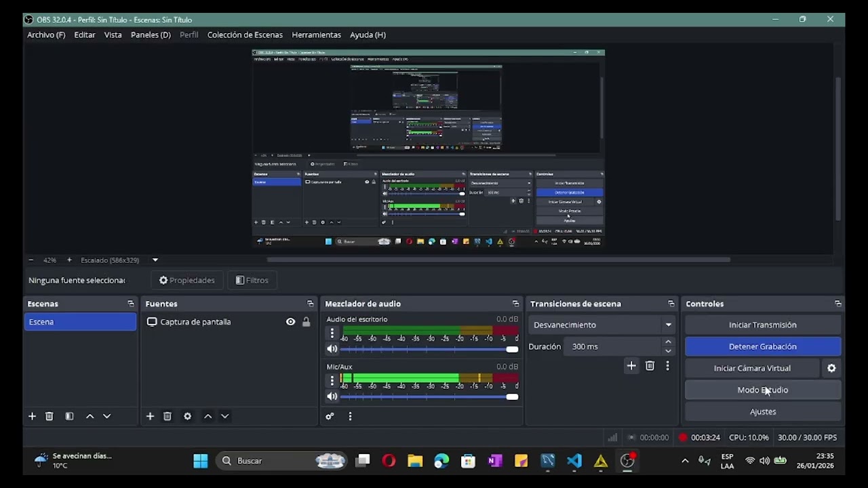Remove selected source with Fuentes trash icon

[x=167, y=416]
